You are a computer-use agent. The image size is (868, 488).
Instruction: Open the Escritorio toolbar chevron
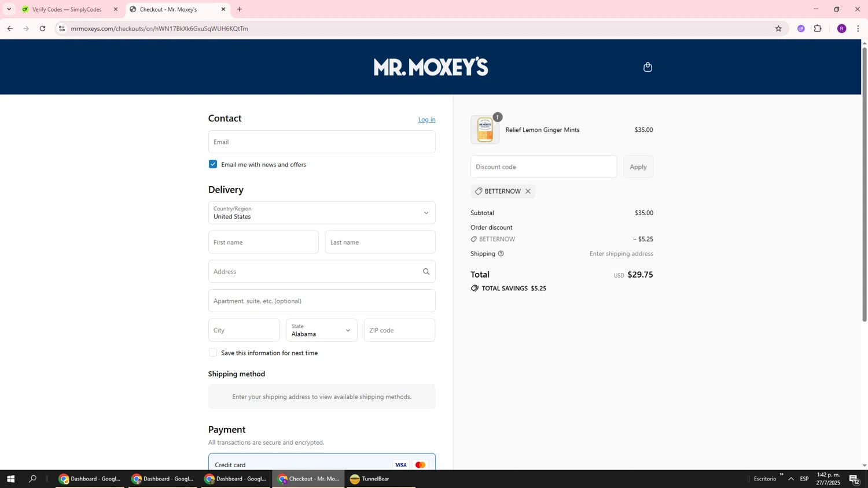pyautogui.click(x=781, y=475)
